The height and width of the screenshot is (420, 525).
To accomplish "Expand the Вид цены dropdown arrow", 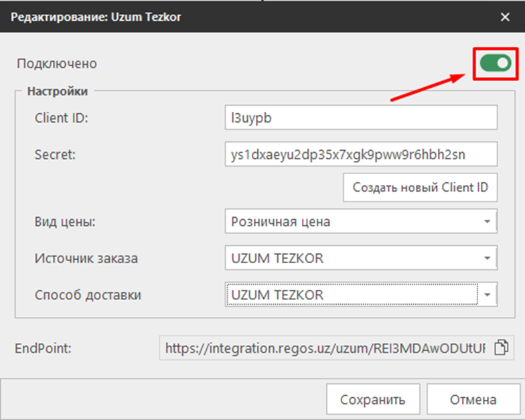I will 486,222.
